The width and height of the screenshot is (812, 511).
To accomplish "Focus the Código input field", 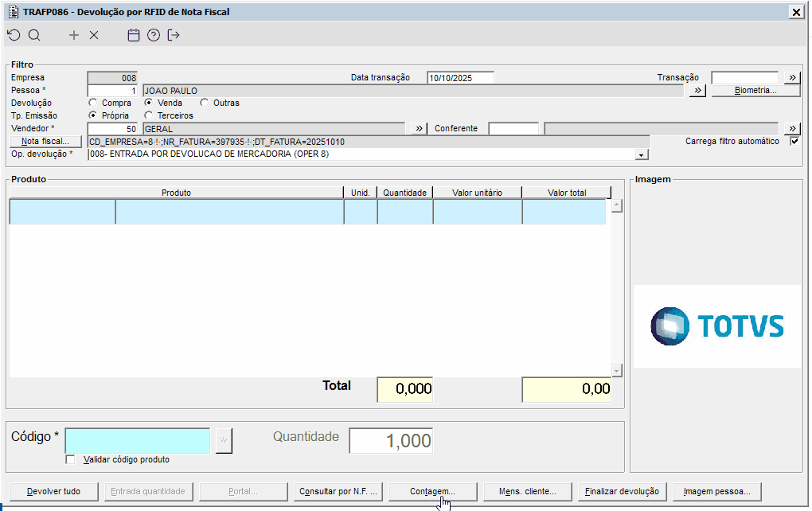I will (137, 441).
